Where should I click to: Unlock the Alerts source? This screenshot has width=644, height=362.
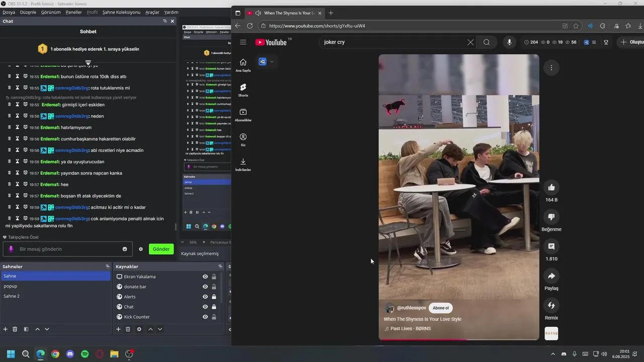point(214,297)
